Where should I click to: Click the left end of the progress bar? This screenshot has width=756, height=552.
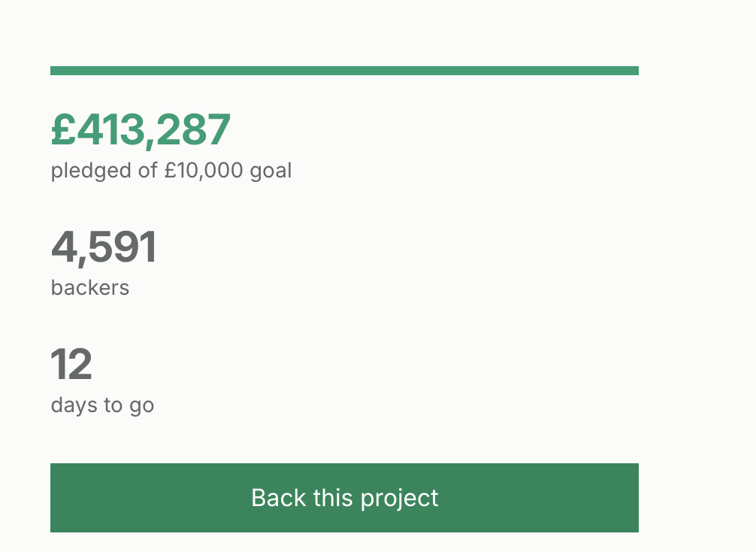(x=54, y=71)
